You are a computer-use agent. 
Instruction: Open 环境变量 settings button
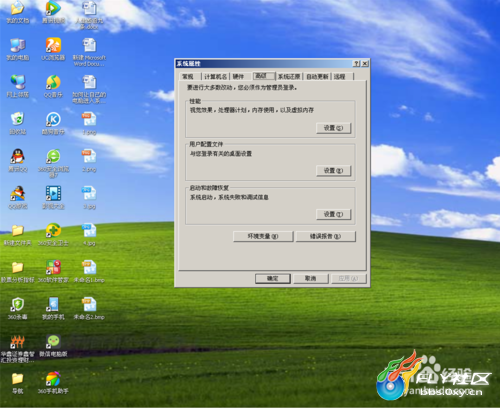pos(263,236)
